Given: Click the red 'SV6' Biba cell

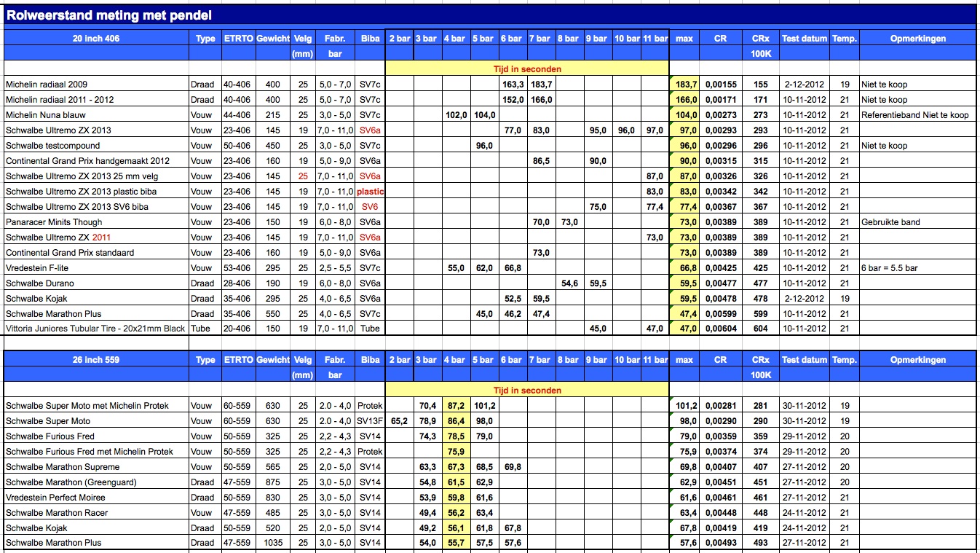Looking at the screenshot, I should pyautogui.click(x=370, y=207).
